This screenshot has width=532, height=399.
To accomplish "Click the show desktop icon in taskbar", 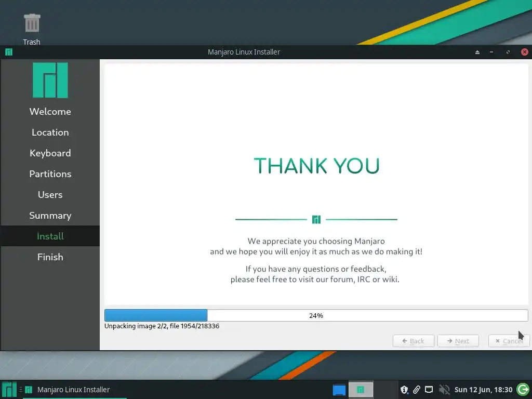I will point(339,390).
